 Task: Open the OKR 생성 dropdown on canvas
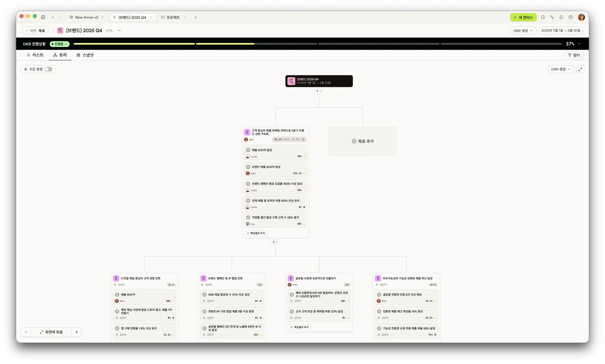coord(561,69)
